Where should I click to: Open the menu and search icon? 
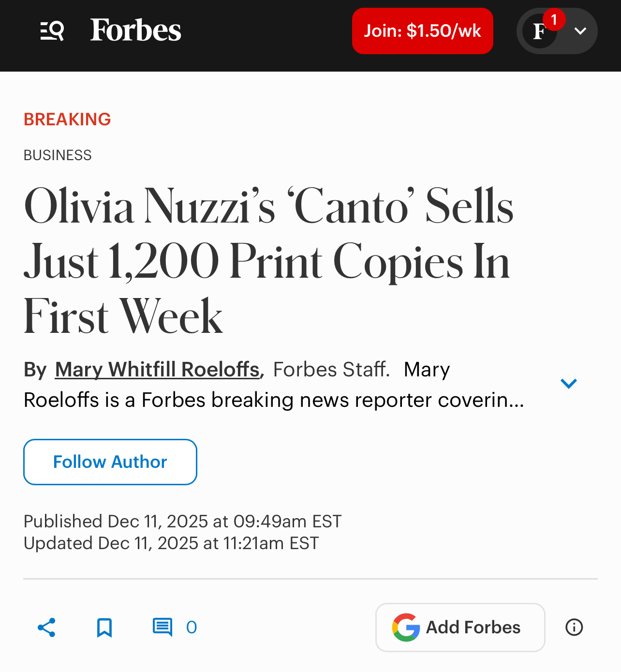click(52, 31)
